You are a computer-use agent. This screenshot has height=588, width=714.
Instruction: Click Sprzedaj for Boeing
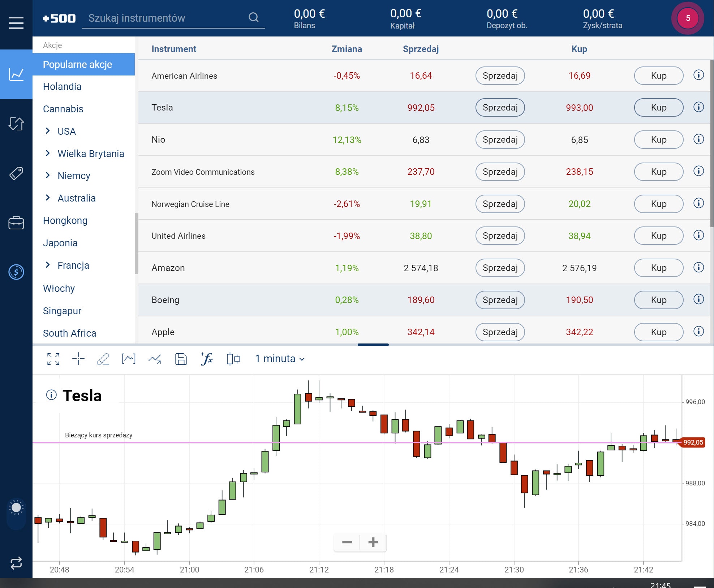tap(500, 300)
